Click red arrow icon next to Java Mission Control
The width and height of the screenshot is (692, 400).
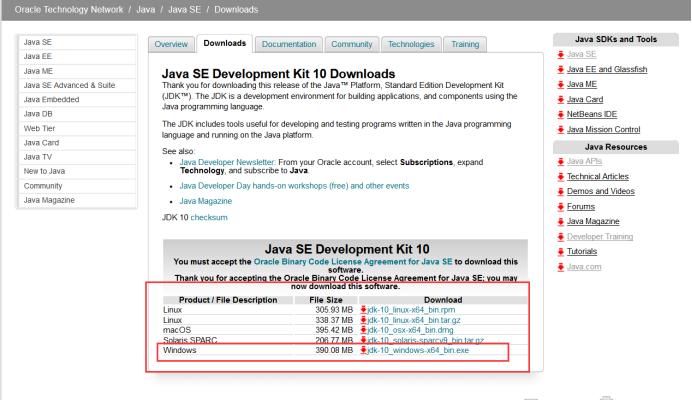pos(560,129)
